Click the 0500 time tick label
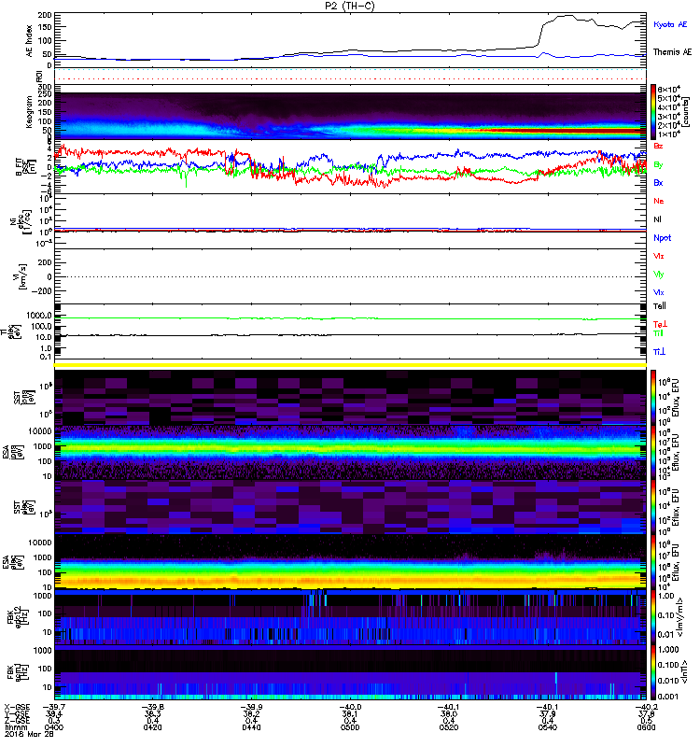Image resolution: width=700 pixels, height=747 pixels. point(350,727)
